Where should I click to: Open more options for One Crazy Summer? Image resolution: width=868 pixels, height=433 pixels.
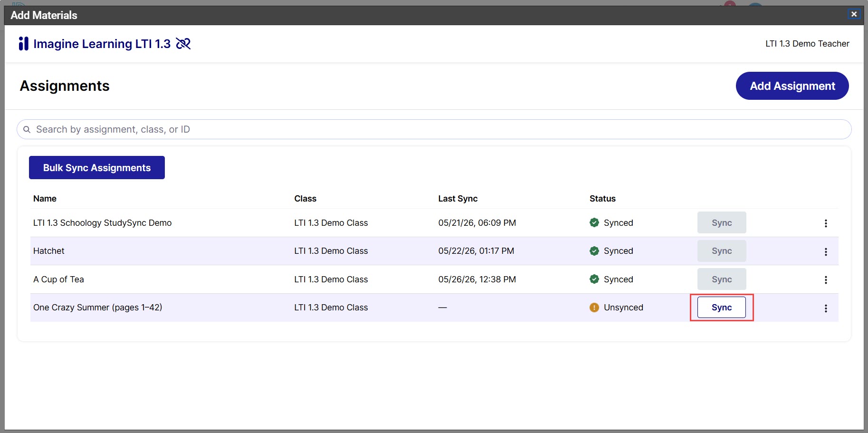pyautogui.click(x=826, y=308)
